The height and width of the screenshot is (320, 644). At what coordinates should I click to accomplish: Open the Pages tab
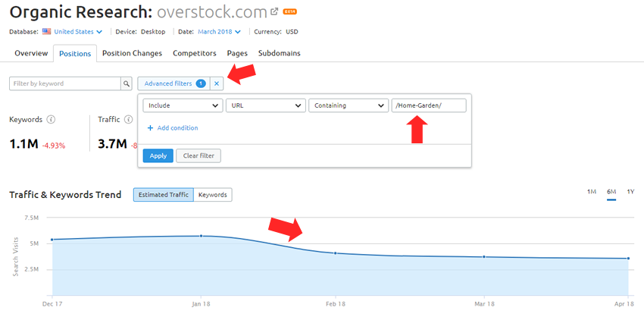coord(237,54)
